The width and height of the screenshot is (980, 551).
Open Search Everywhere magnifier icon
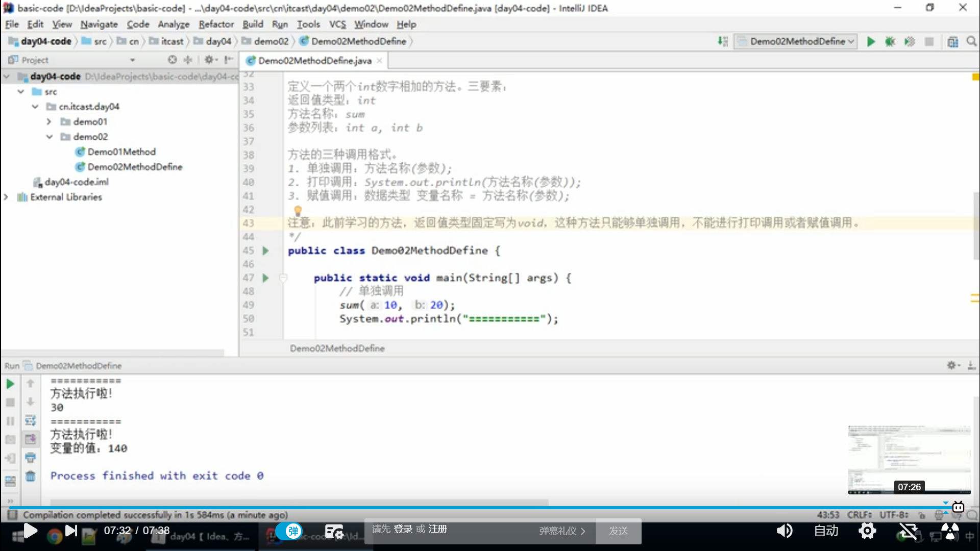pos(971,41)
